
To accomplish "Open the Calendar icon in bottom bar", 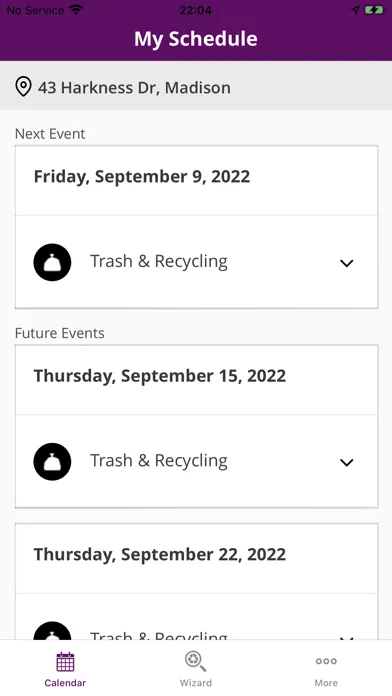I will coord(65,662).
